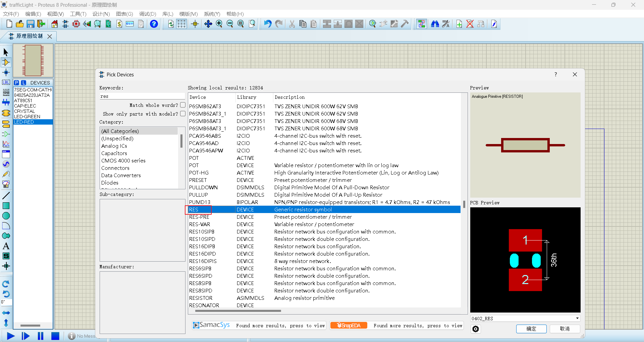Click the dialog help question mark
Screen dimensions: 644x342
click(555, 74)
